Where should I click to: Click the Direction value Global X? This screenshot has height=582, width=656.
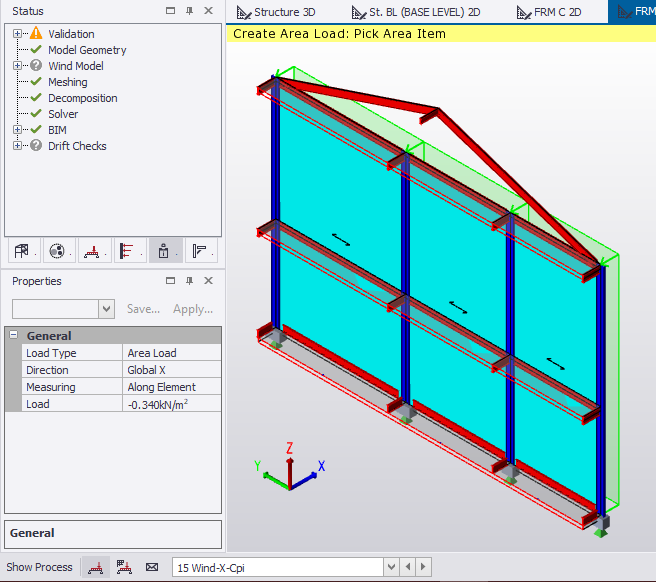point(172,370)
